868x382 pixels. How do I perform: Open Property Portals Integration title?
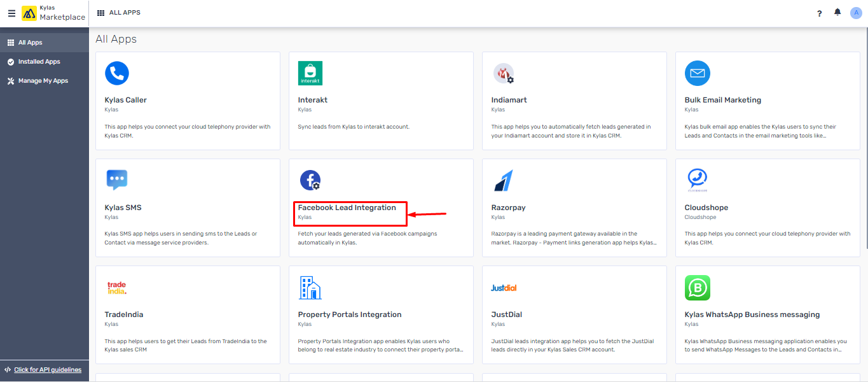point(350,315)
